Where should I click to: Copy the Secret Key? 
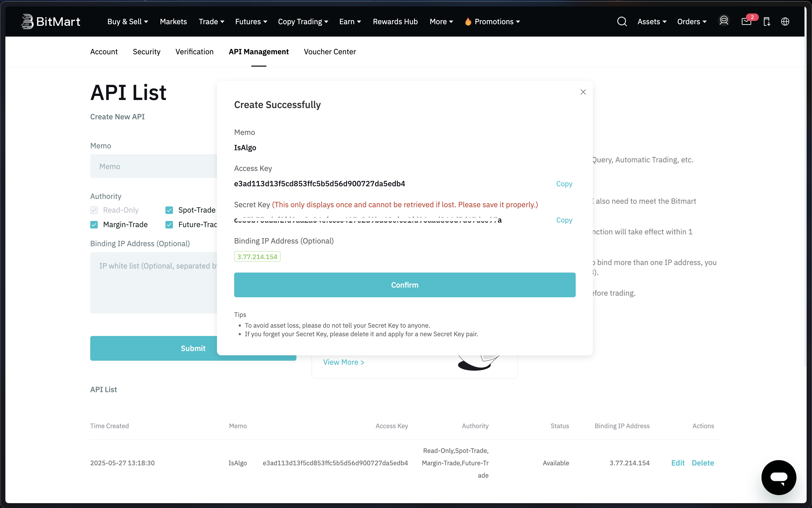[x=564, y=220]
